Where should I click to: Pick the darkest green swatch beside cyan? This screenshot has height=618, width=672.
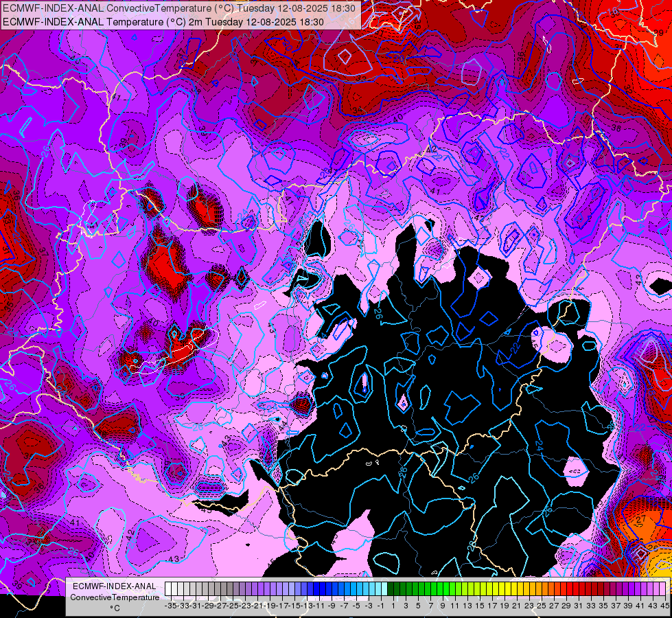coord(391,589)
